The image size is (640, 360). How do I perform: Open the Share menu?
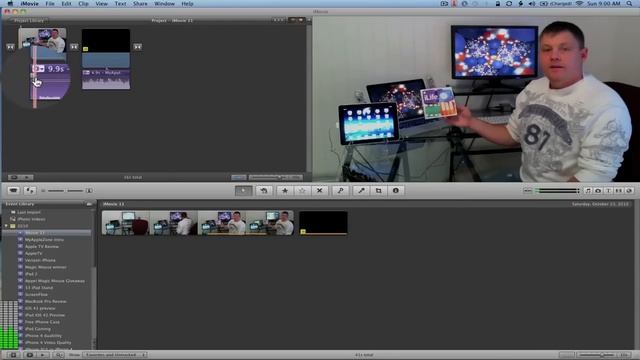pos(140,4)
